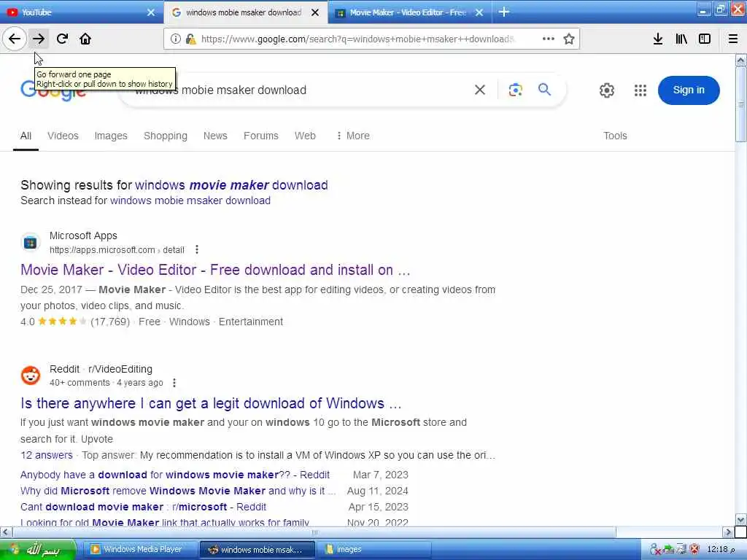
Task: Open a new browser tab with plus
Action: click(504, 12)
